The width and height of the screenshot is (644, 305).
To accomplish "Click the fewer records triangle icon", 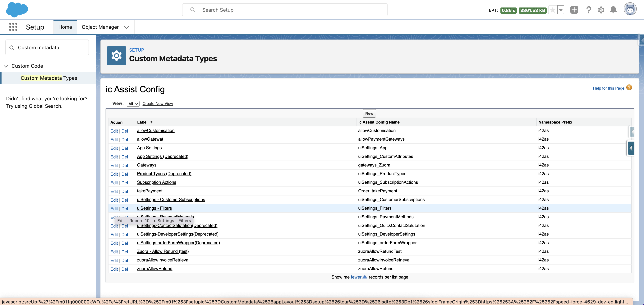I will tap(365, 277).
